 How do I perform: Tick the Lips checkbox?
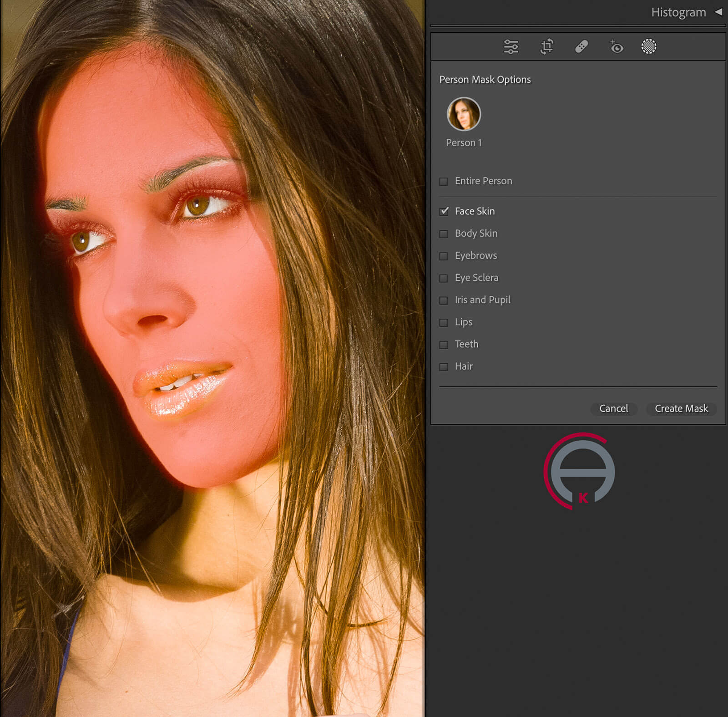point(444,323)
